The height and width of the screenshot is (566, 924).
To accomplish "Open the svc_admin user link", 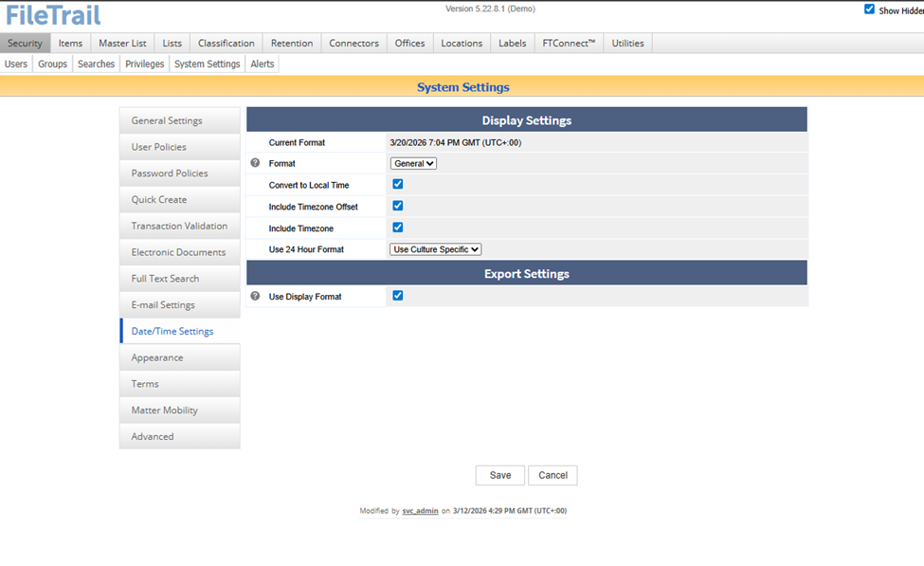I will coord(420,511).
